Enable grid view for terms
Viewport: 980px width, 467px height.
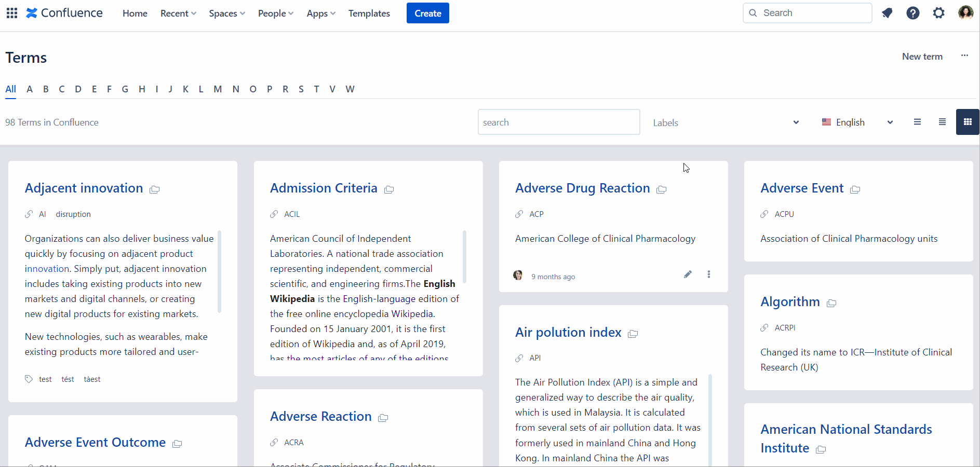click(x=967, y=122)
